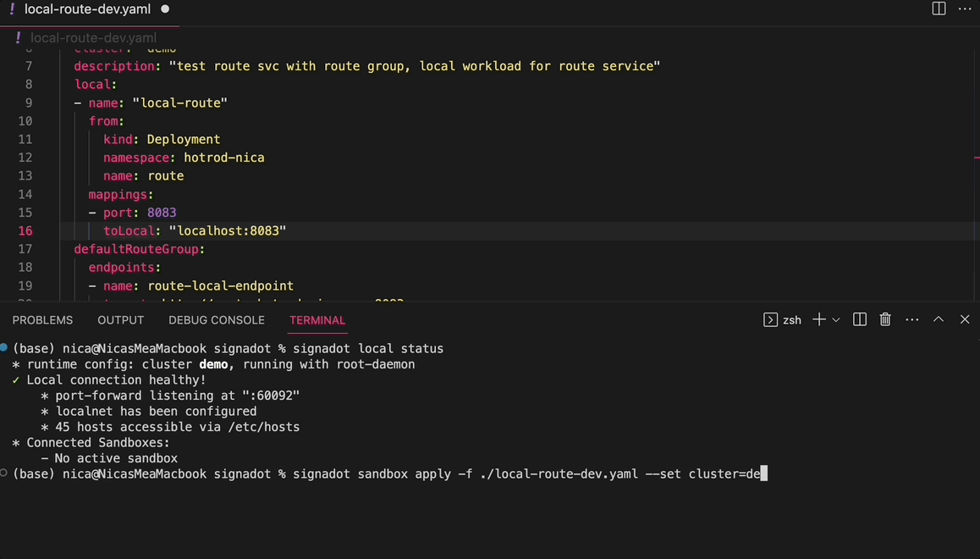980x559 pixels.
Task: Click the hollow command decoration circle
Action: tap(3, 473)
